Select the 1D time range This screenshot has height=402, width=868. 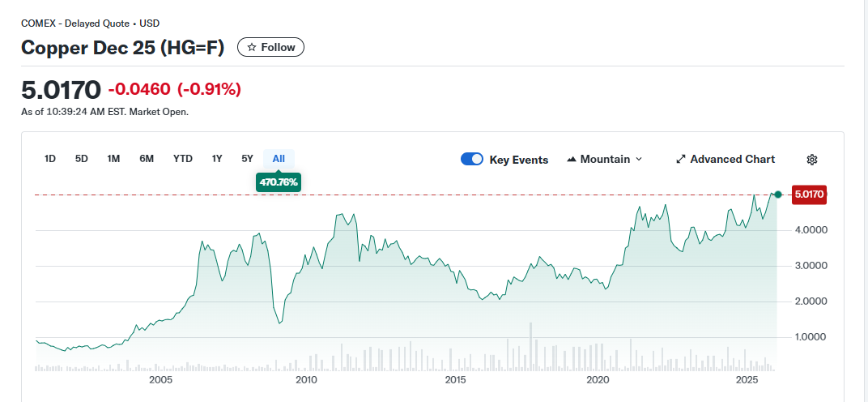pos(49,159)
